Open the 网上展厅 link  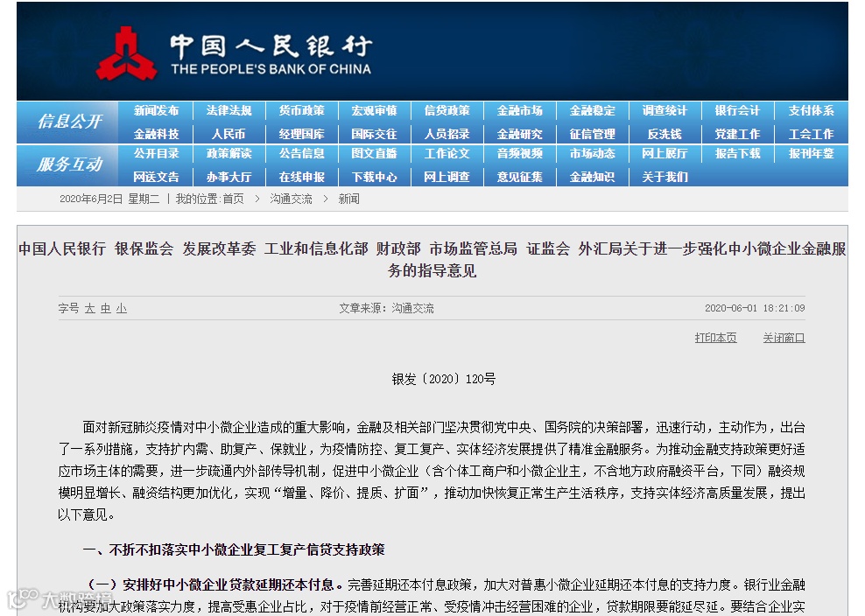[x=665, y=153]
